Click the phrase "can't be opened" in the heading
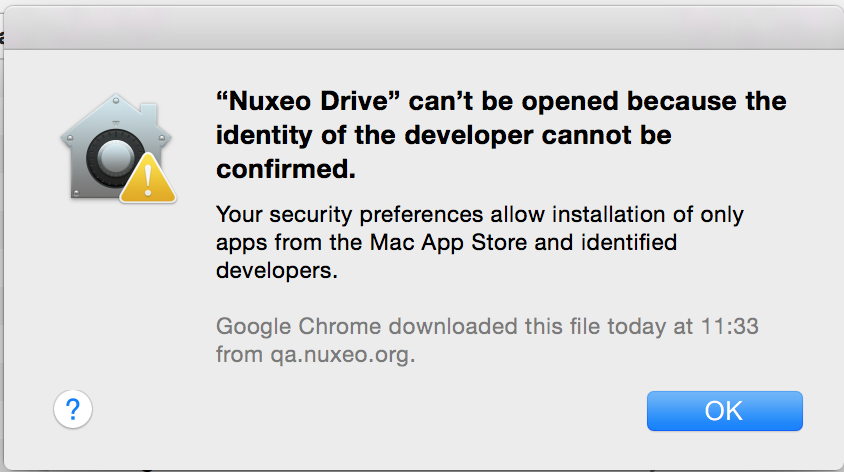Screen dimensions: 844x472 [513, 101]
